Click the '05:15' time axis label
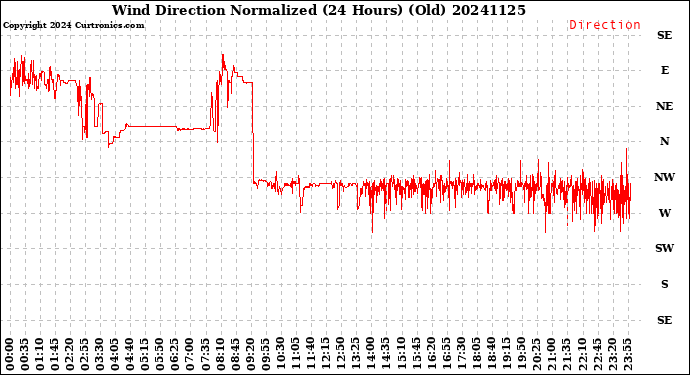 click(x=145, y=354)
